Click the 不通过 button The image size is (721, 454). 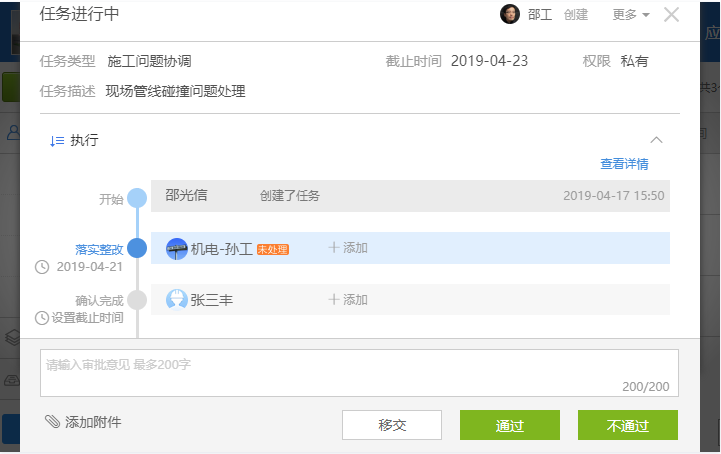[628, 425]
